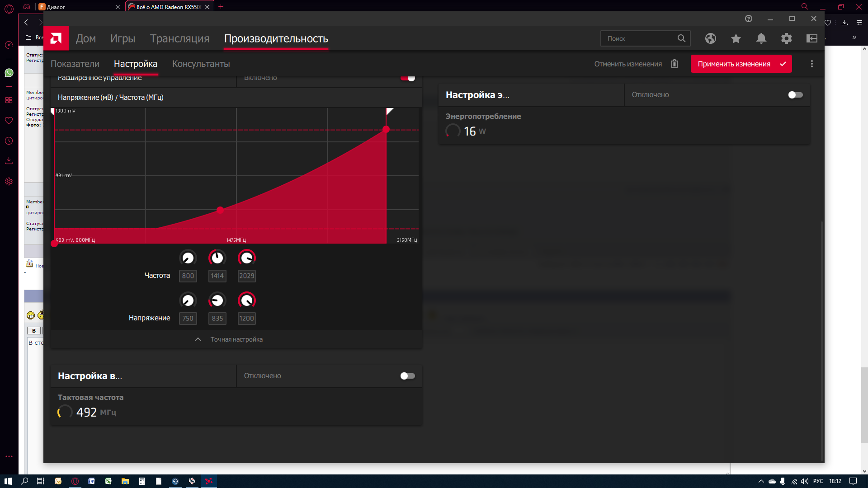This screenshot has width=868, height=488.
Task: Click "Отменить изменения" link
Action: click(x=627, y=64)
